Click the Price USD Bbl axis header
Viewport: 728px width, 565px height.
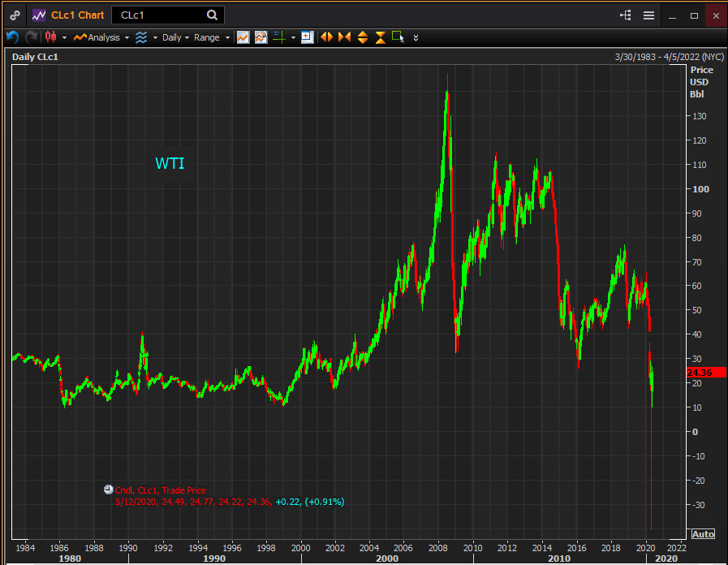(x=701, y=82)
